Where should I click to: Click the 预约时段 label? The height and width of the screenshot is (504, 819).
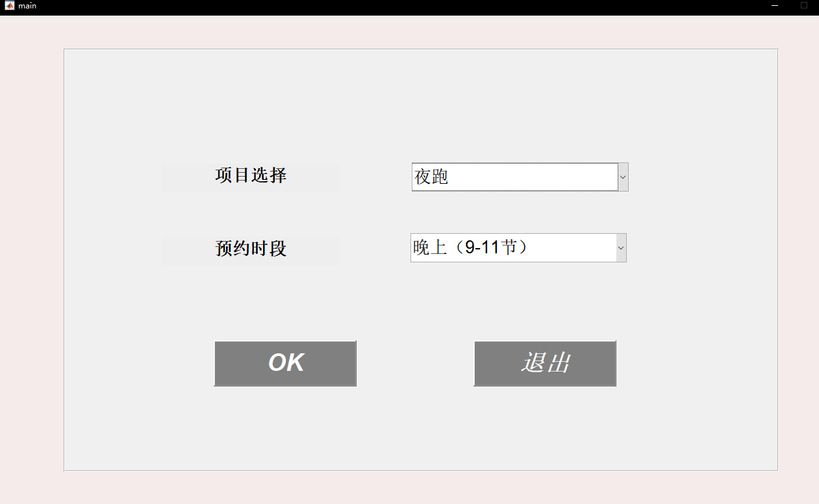tap(251, 249)
